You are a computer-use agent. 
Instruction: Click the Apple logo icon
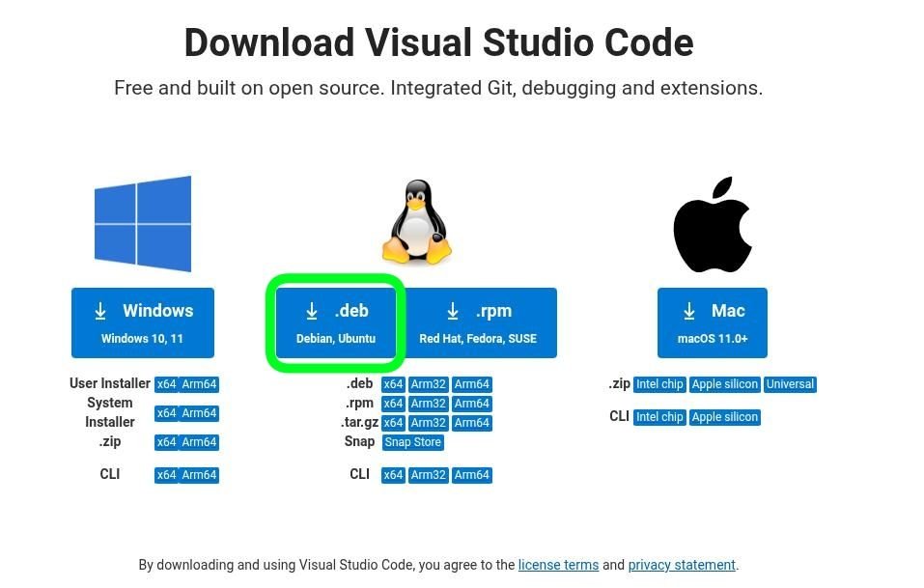tap(713, 225)
